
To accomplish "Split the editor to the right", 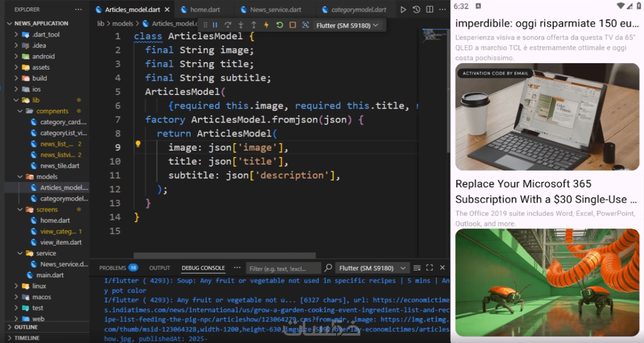I will (x=429, y=9).
